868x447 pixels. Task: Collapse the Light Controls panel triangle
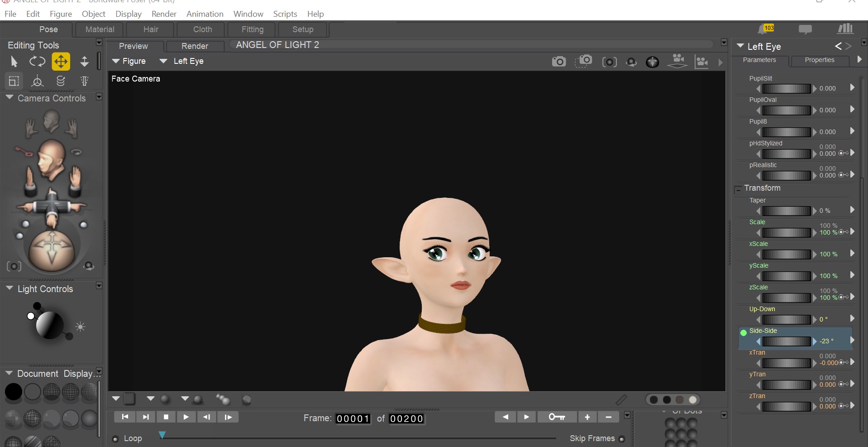click(9, 288)
